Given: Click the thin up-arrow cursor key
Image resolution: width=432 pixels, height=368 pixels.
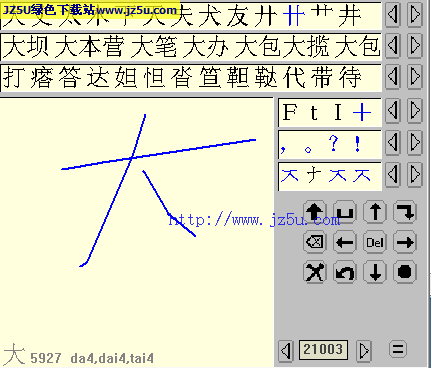Looking at the screenshot, I should (x=375, y=212).
